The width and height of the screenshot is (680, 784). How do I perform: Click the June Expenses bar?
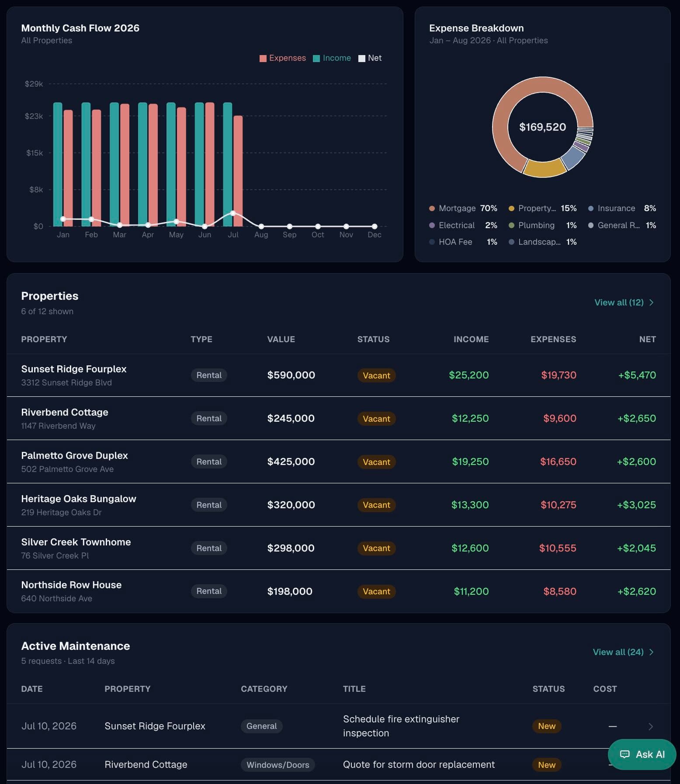coord(210,164)
